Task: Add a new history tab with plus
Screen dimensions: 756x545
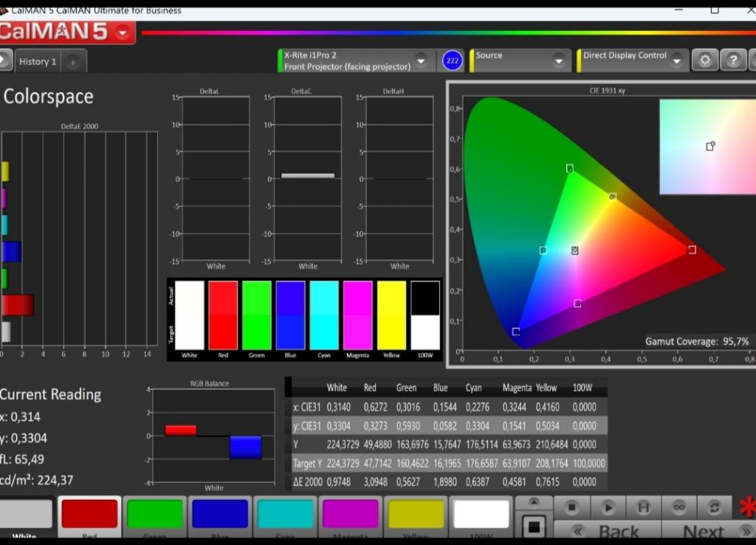Action: coord(73,63)
